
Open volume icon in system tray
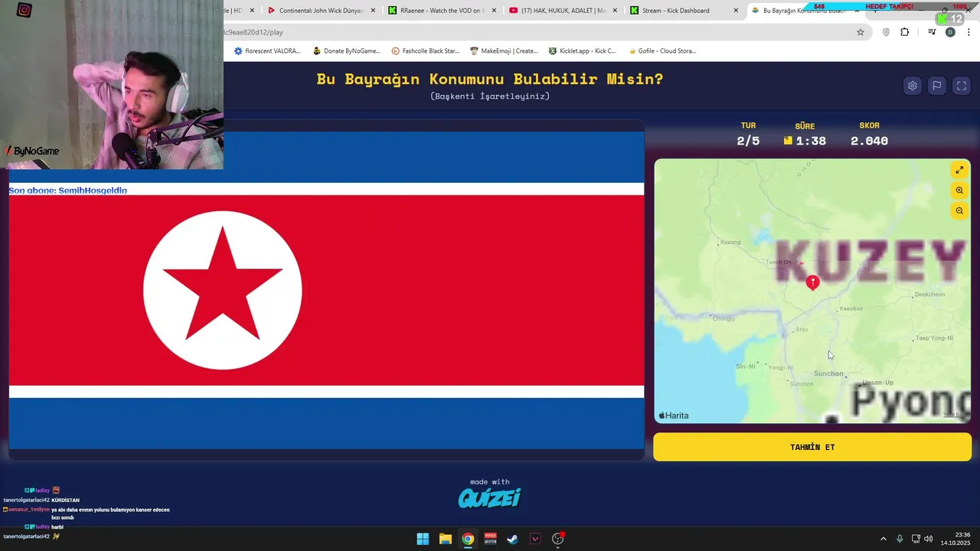pos(929,539)
